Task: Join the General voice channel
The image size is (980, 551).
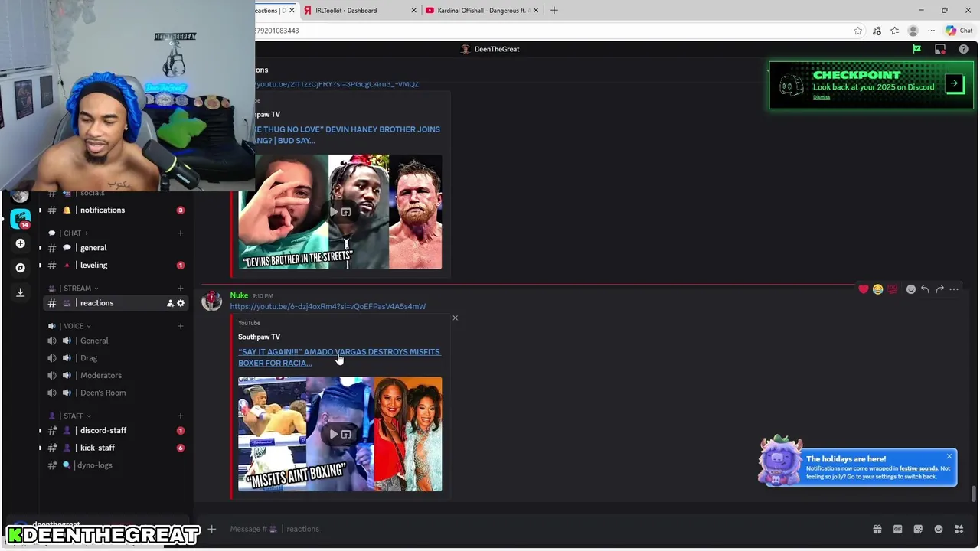Action: pos(115,341)
